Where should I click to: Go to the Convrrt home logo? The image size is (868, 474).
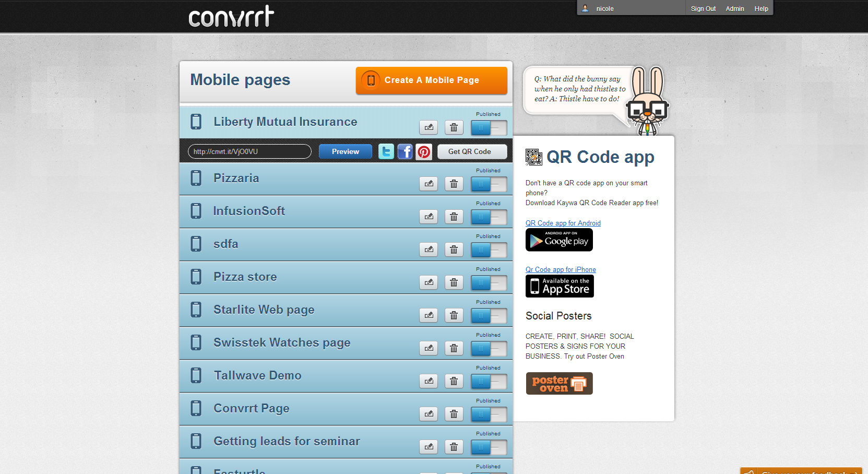pos(231,16)
